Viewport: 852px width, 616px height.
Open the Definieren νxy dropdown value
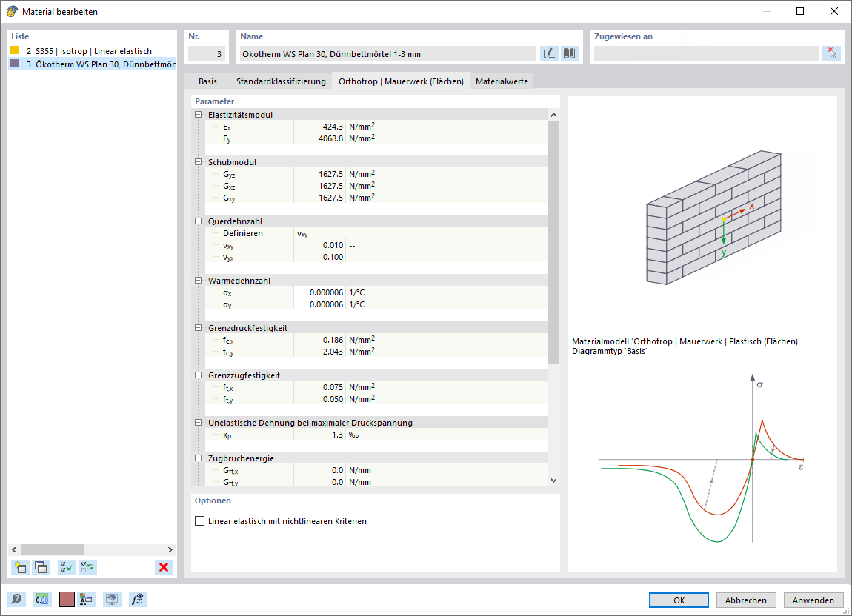(421, 233)
